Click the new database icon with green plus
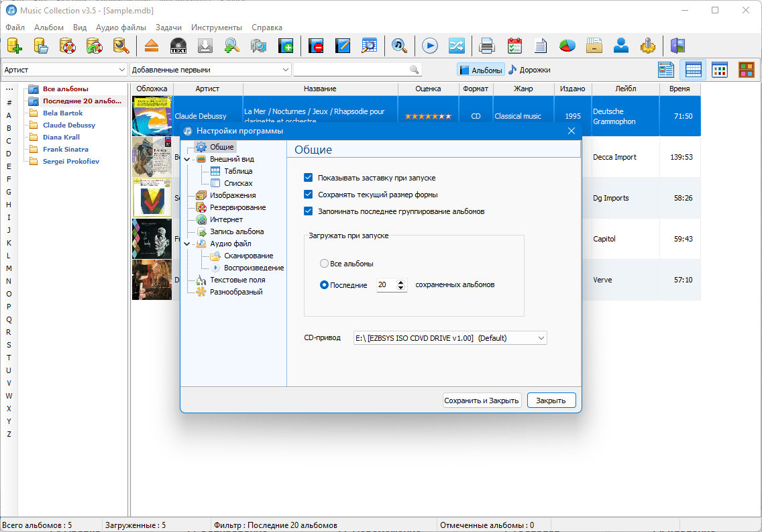The image size is (762, 532). (x=15, y=46)
